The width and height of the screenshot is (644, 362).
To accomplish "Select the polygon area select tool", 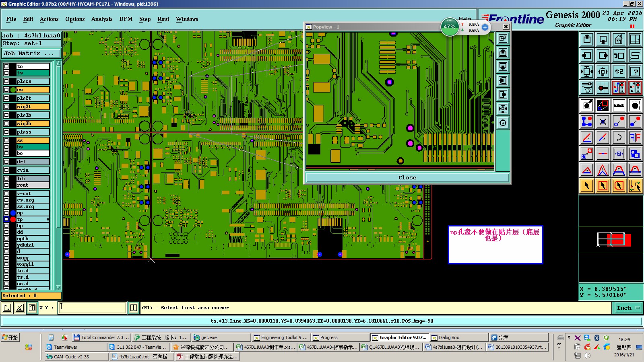I will 619,186.
